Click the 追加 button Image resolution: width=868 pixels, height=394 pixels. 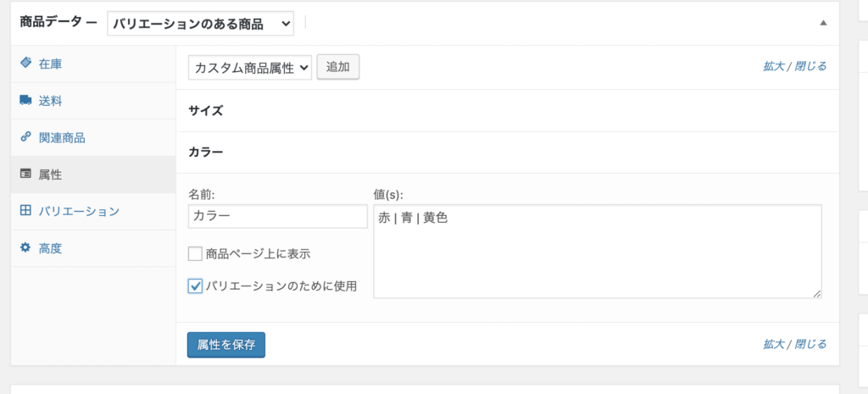338,67
